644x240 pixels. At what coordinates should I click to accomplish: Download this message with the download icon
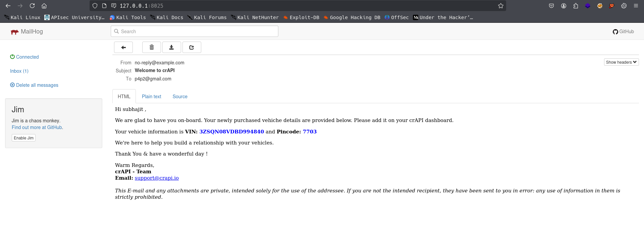[x=171, y=47]
